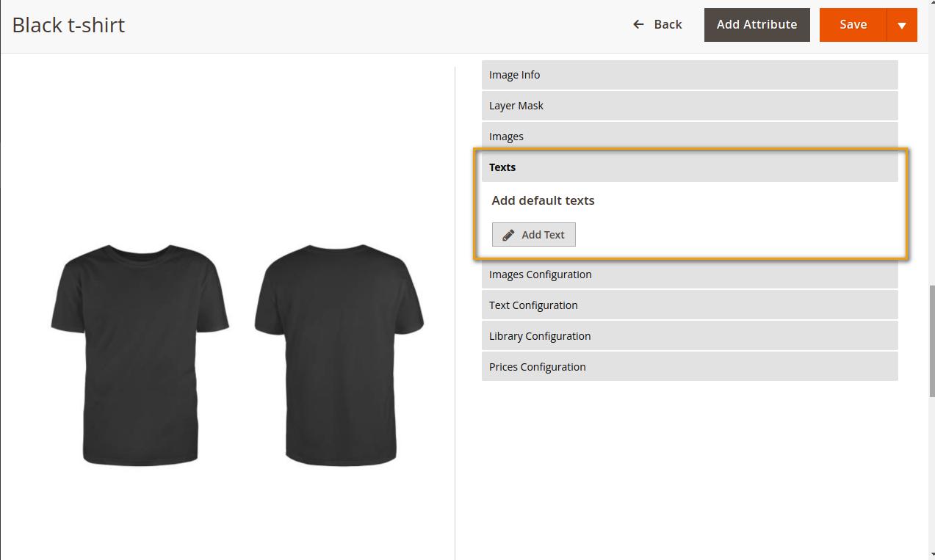
Task: Expand the Library Configuration section
Action: click(690, 336)
